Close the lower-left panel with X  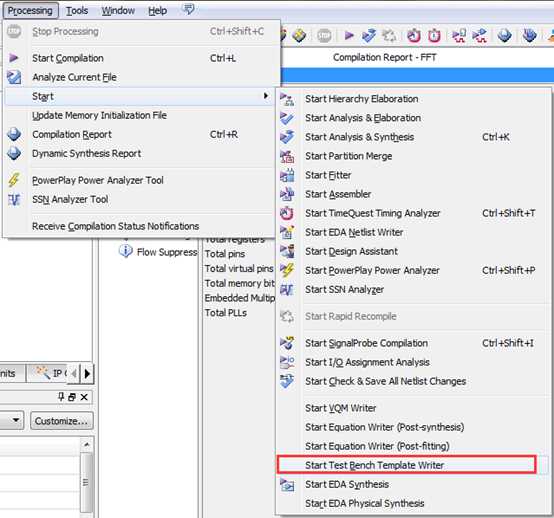point(84,398)
